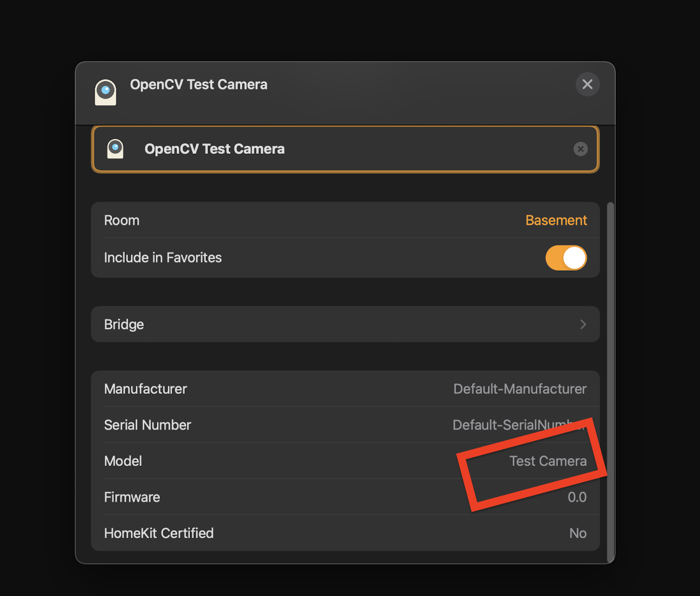Image resolution: width=700 pixels, height=596 pixels.
Task: Click the Test Camera model value
Action: (x=548, y=461)
